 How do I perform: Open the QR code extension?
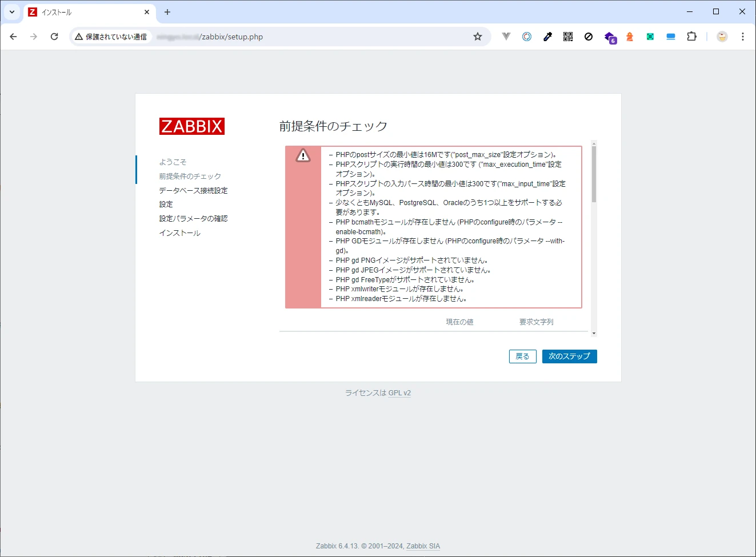(x=568, y=37)
